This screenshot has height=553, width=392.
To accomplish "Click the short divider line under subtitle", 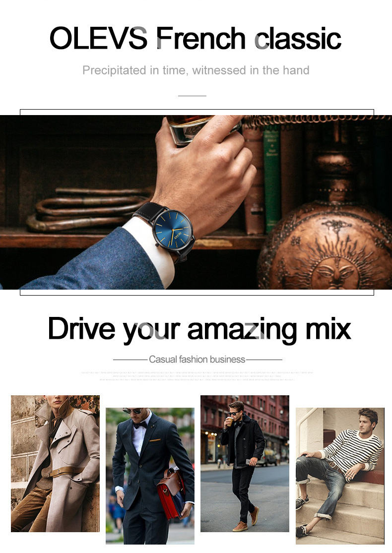I will [x=192, y=96].
